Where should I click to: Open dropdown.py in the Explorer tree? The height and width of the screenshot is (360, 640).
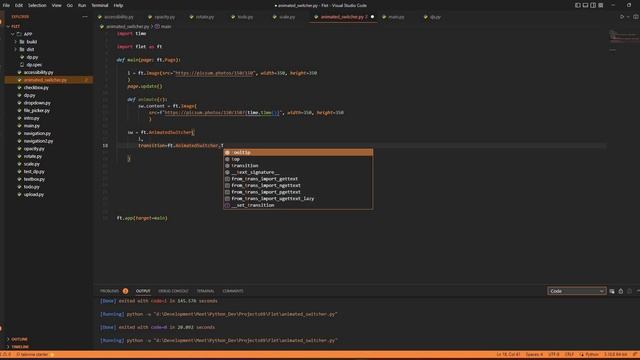pyautogui.click(x=49, y=103)
